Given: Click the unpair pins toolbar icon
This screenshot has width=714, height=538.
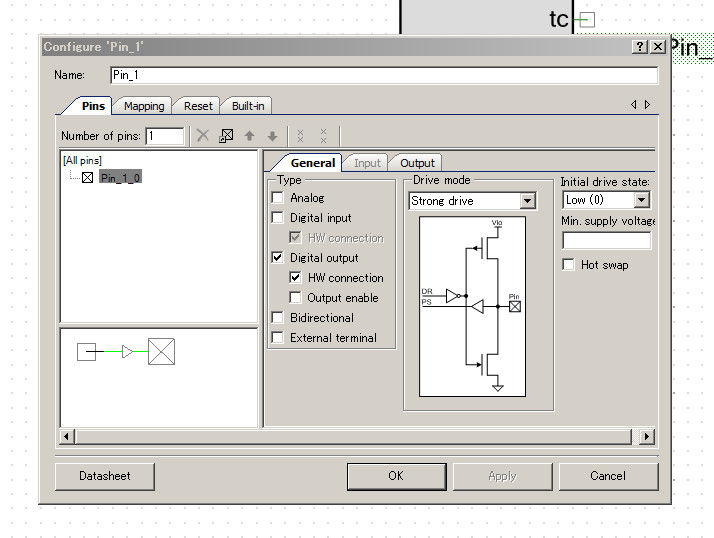Looking at the screenshot, I should click(x=323, y=135).
